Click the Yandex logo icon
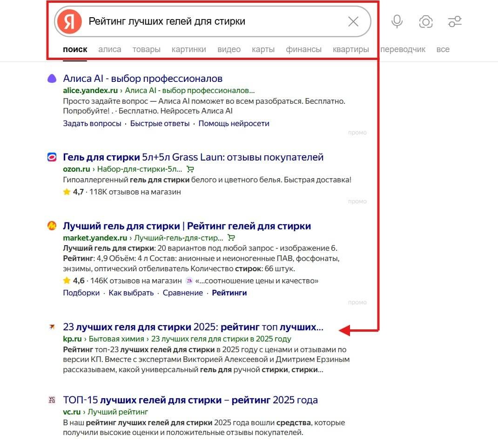498x448 pixels. click(x=70, y=21)
